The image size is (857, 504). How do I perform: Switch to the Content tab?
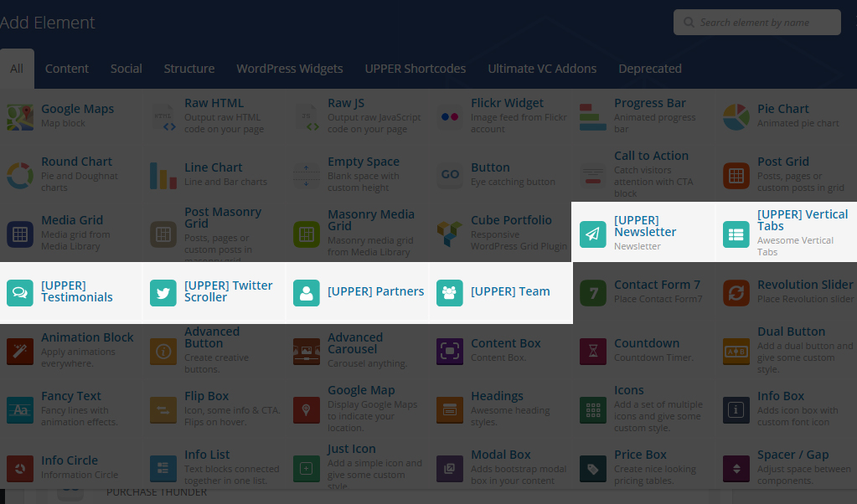pyautogui.click(x=67, y=69)
